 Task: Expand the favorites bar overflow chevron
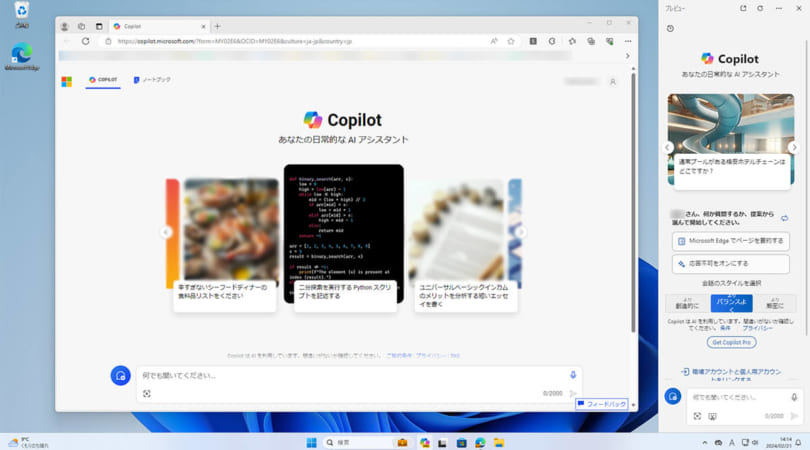(628, 56)
